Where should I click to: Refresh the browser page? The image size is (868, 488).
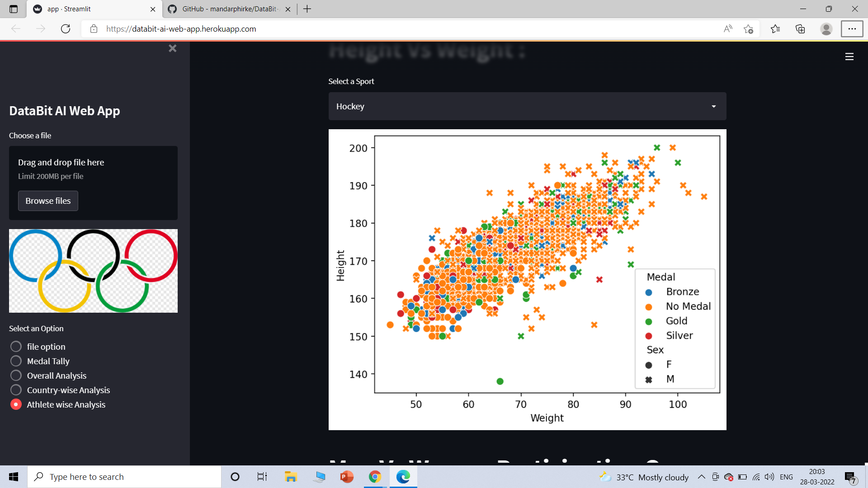[66, 29]
